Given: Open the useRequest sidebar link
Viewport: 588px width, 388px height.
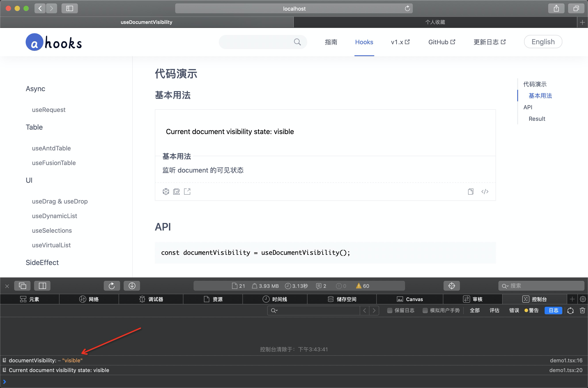Looking at the screenshot, I should (48, 110).
